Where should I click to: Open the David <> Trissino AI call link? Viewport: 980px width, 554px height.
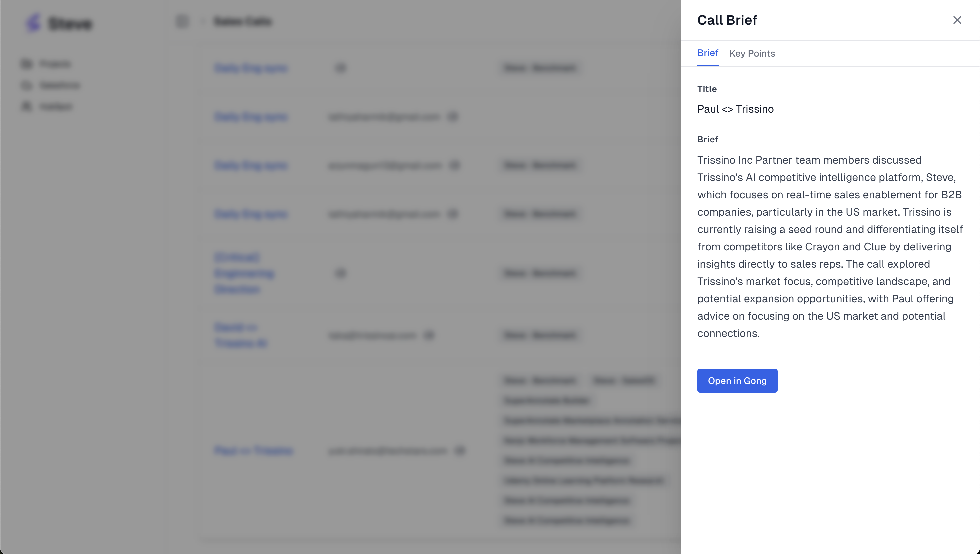coord(240,335)
